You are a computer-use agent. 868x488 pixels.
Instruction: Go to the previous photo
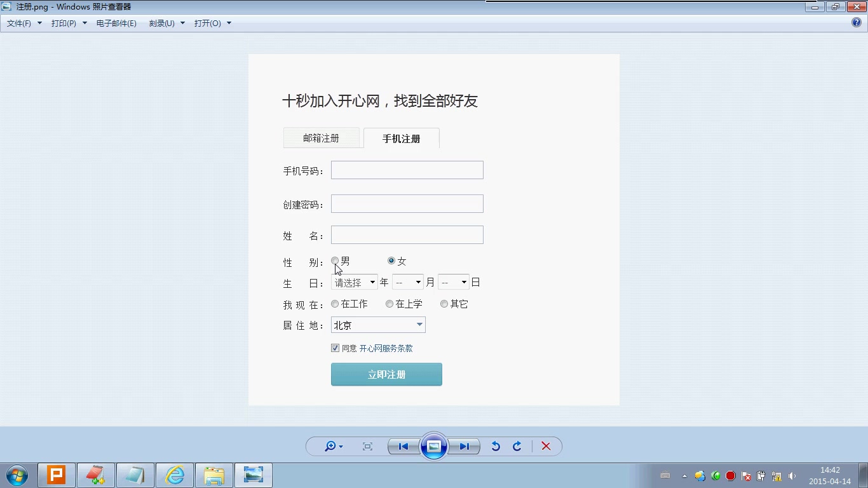403,447
